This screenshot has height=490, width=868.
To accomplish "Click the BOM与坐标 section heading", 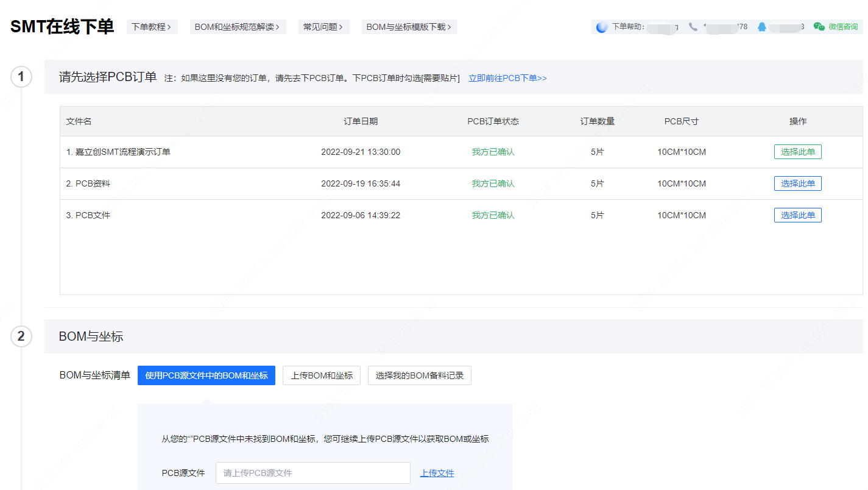I will 91,336.
